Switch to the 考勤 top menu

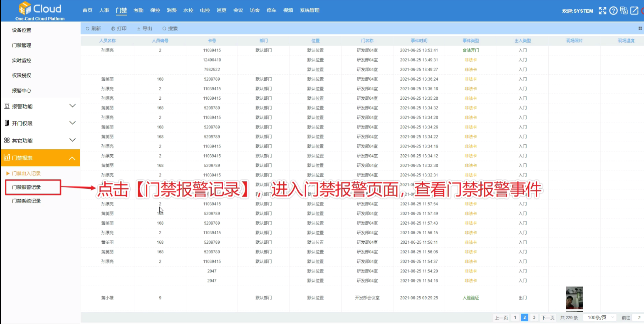(138, 11)
